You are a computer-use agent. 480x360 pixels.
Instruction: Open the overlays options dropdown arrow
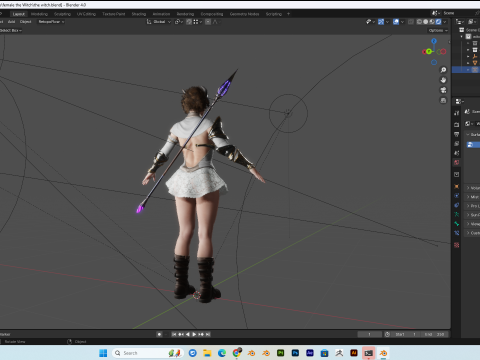click(x=402, y=22)
